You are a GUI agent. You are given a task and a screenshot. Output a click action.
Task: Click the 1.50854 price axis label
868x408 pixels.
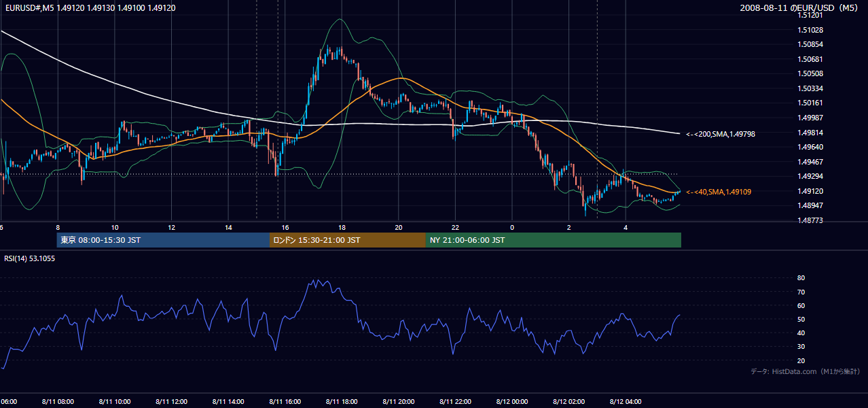pyautogui.click(x=810, y=44)
